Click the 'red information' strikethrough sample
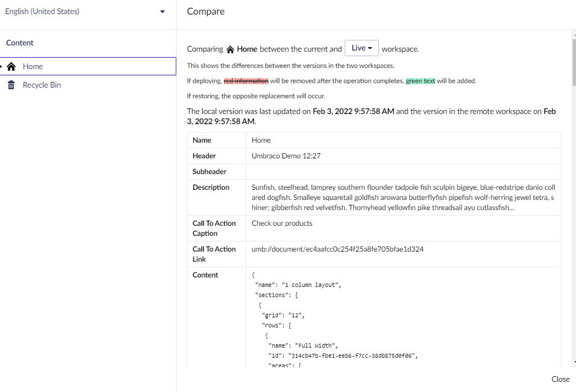Image resolution: width=576 pixels, height=392 pixels. (x=246, y=81)
